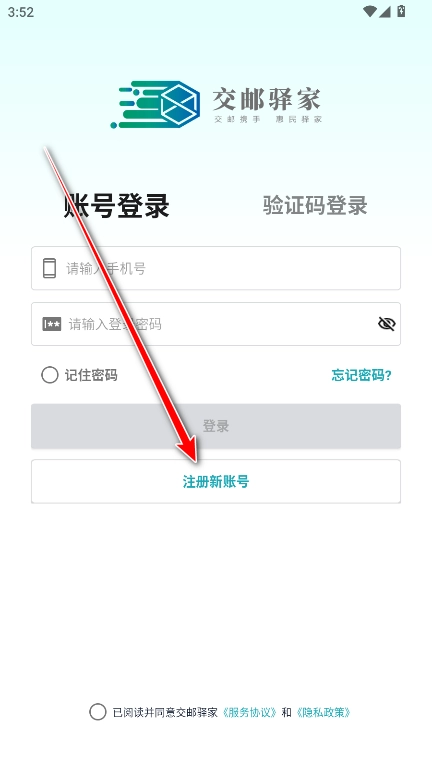Focus the 请输入手机号 input field

(216, 268)
